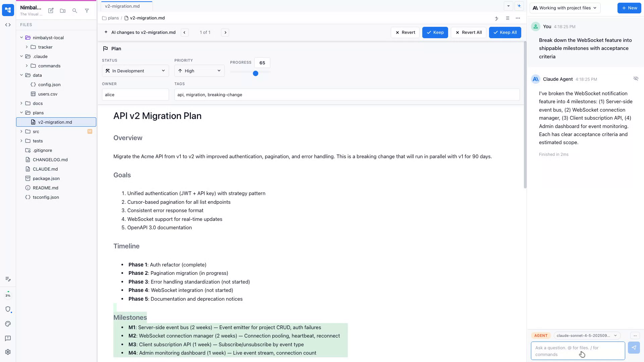Click the AI edit lightning icon above the document

tap(496, 18)
